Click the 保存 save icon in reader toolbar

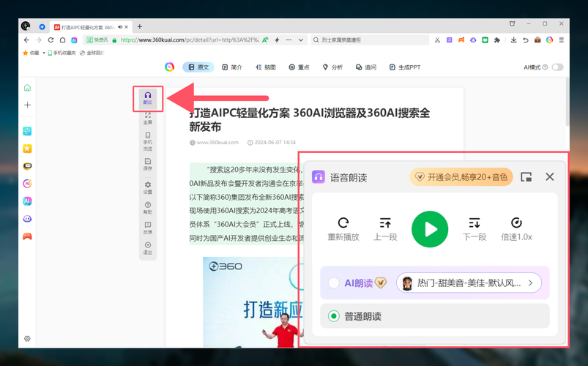coord(148,164)
